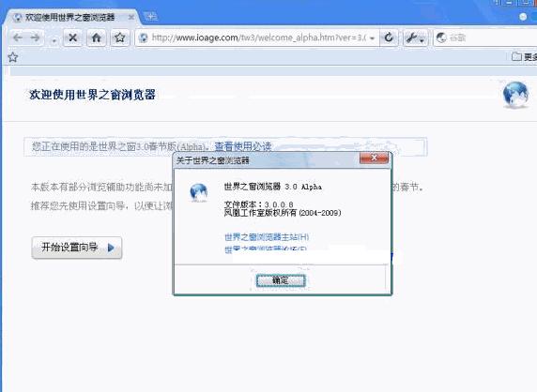This screenshot has width=537, height=392.
Task: Click the 开始设置向导 button
Action: point(77,248)
